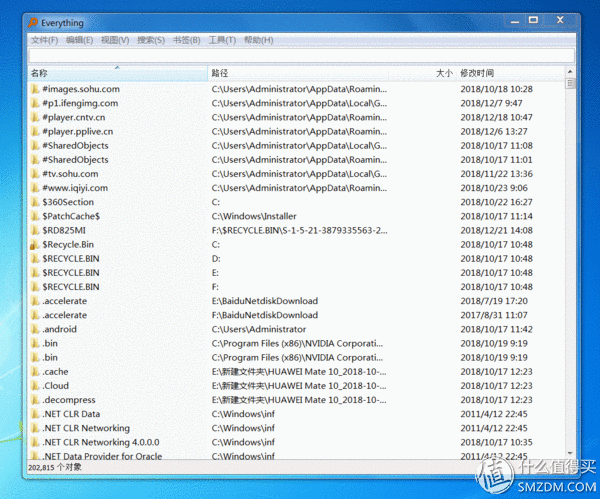This screenshot has height=499, width=600.
Task: Open the 视图(V) menu
Action: point(115,40)
